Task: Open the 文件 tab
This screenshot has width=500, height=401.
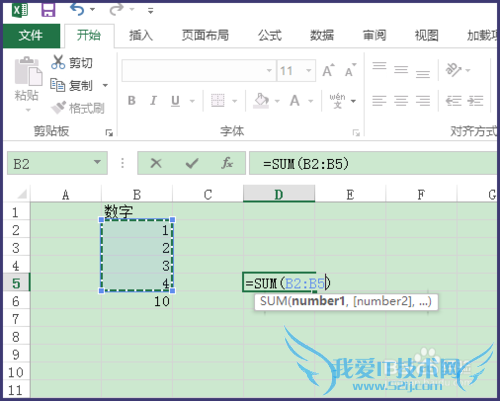Action: (x=31, y=35)
